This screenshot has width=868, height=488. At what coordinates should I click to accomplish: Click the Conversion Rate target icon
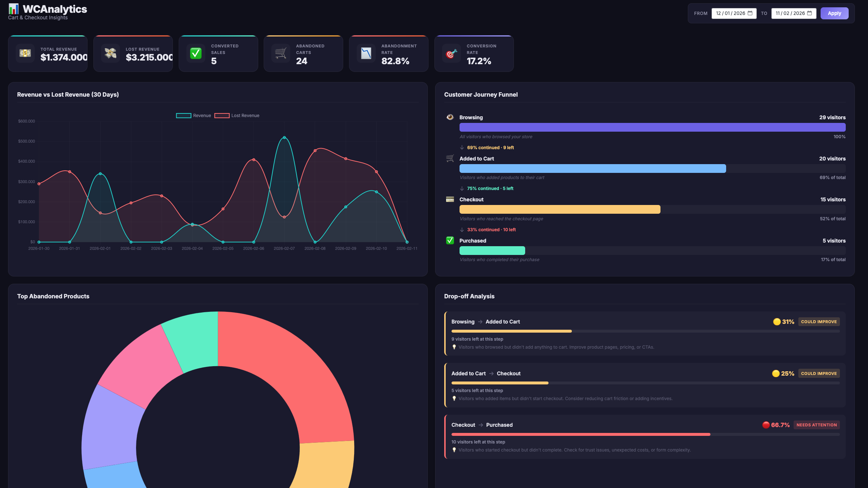click(x=452, y=53)
